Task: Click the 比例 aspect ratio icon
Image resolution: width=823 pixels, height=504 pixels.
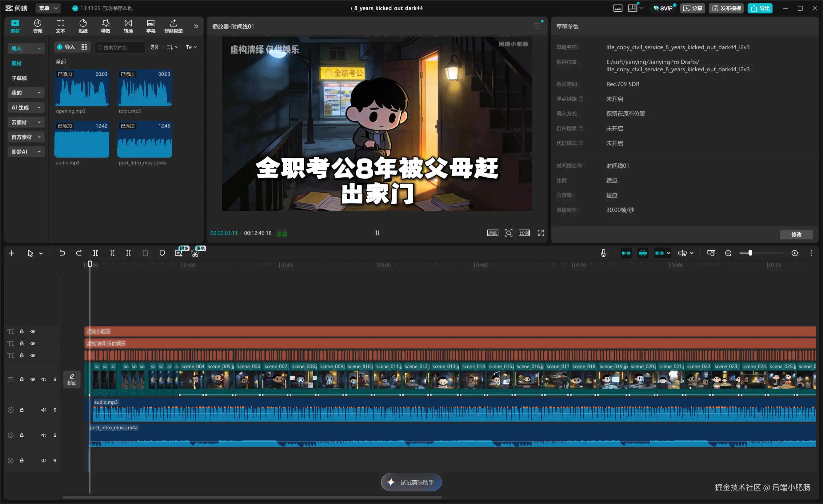Action: click(524, 233)
